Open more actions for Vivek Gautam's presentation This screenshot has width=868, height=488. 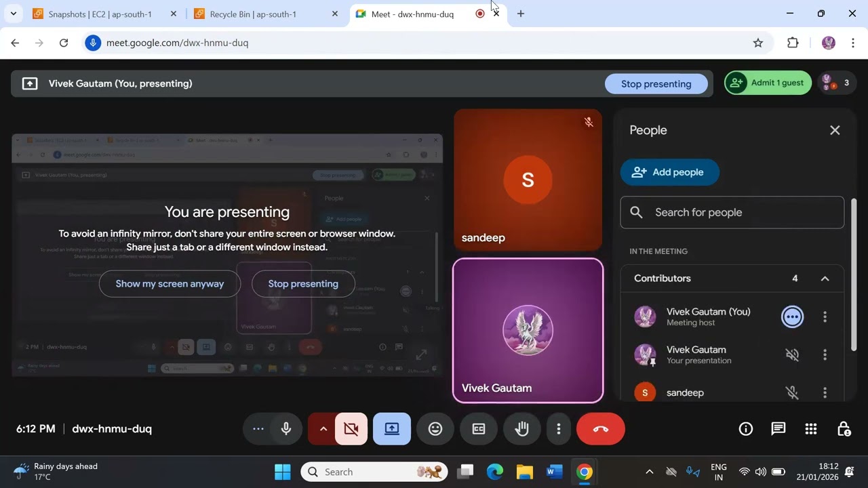825,354
